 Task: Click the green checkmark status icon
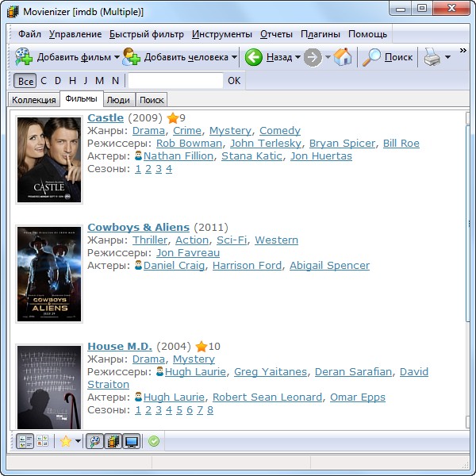[x=154, y=441]
